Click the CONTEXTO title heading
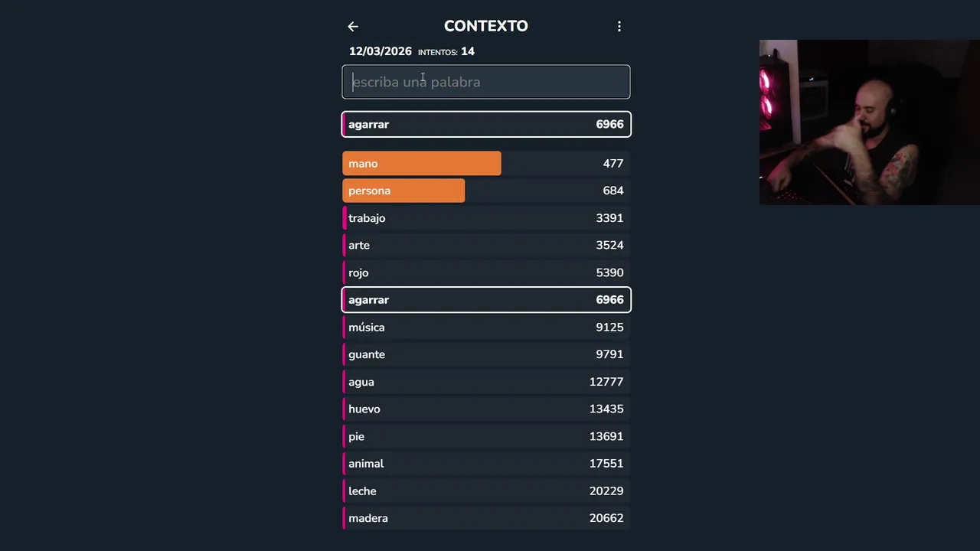 [x=486, y=26]
